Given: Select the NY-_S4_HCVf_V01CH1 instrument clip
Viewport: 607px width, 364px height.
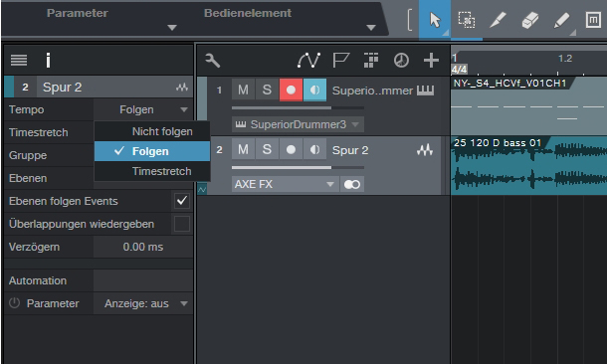Looking at the screenshot, I should coord(528,106).
